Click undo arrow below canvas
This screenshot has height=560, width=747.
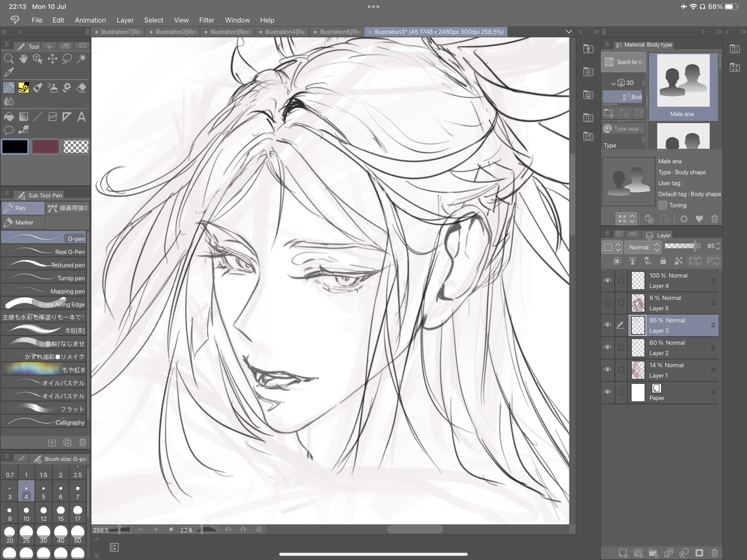(228, 529)
